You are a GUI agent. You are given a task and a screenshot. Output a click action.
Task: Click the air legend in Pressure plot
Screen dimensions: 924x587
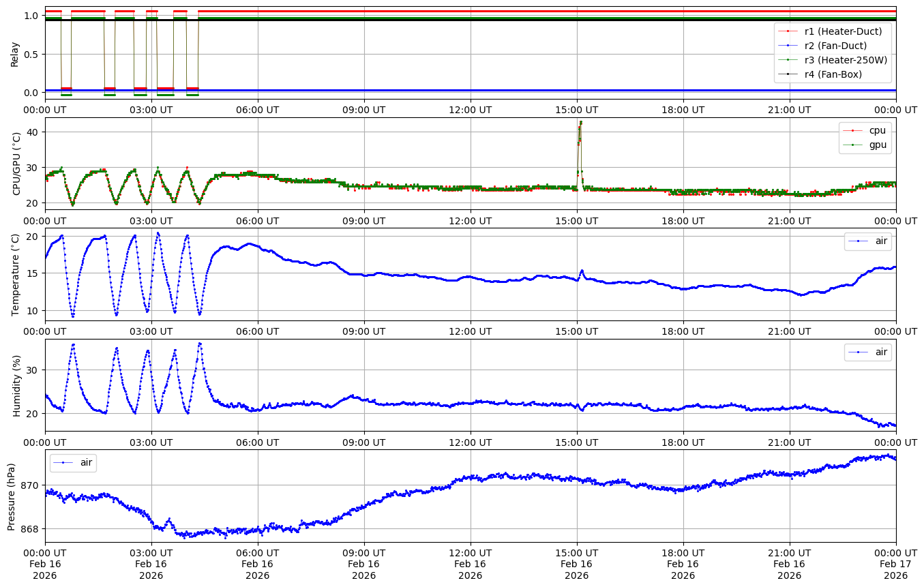86,462
